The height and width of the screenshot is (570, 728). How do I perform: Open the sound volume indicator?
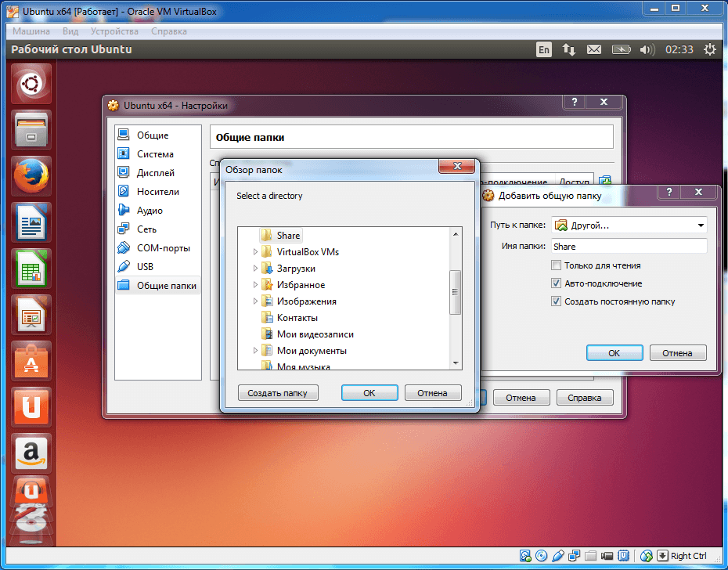pyautogui.click(x=647, y=49)
